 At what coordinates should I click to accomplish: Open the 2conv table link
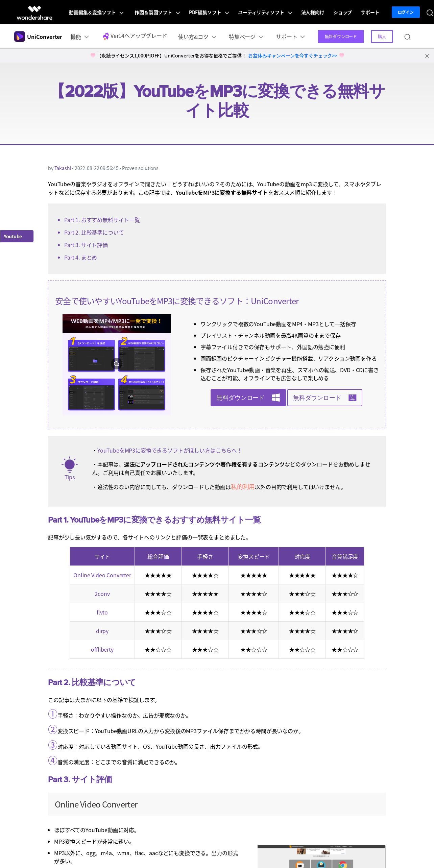pyautogui.click(x=102, y=594)
